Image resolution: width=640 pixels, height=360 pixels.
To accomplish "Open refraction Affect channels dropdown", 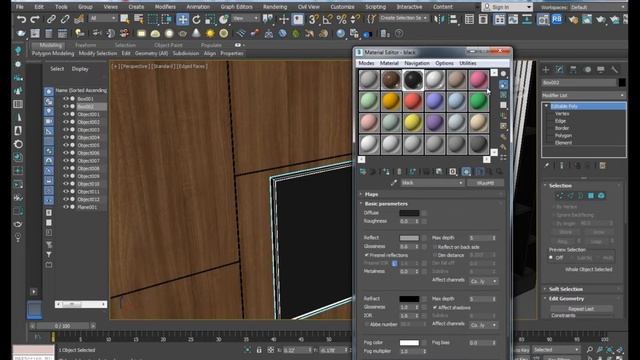I will (483, 325).
